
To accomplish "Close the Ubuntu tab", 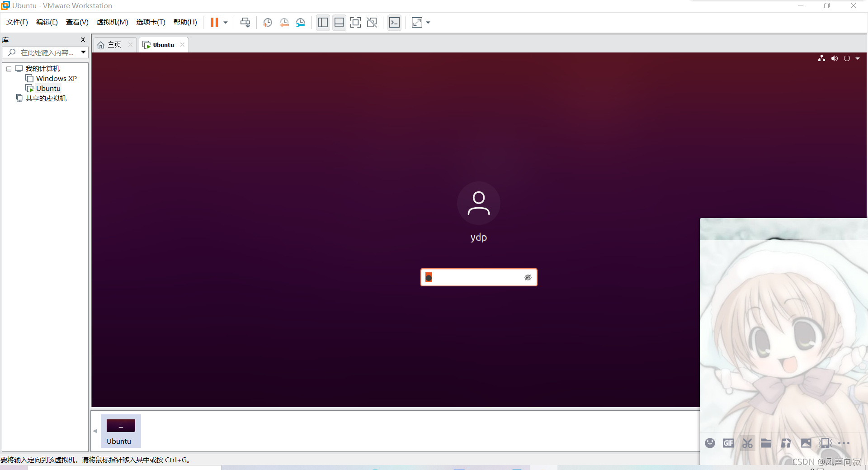I will coord(182,44).
